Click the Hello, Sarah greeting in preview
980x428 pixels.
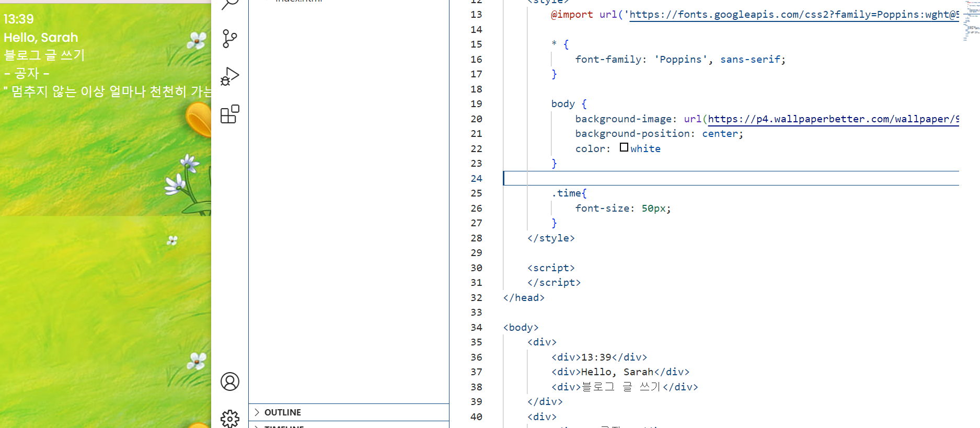(41, 38)
